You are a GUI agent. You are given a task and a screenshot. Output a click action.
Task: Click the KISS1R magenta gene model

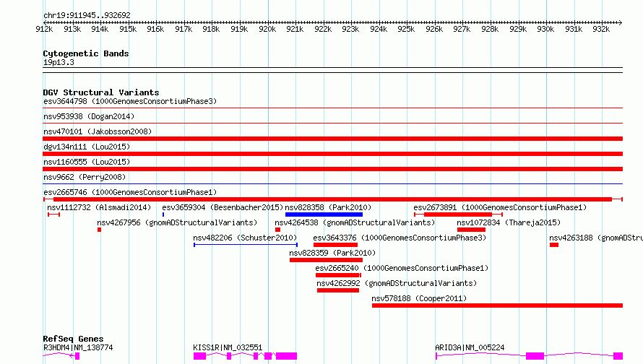pyautogui.click(x=245, y=356)
